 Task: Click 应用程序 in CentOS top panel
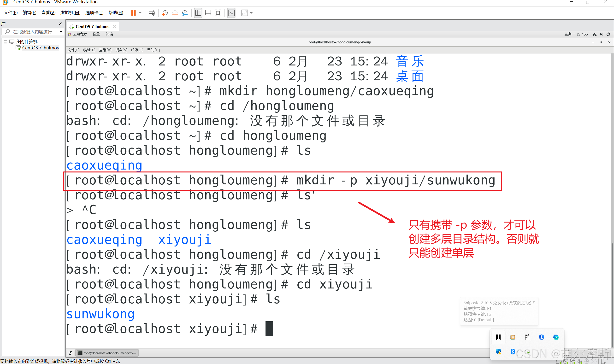pos(80,34)
